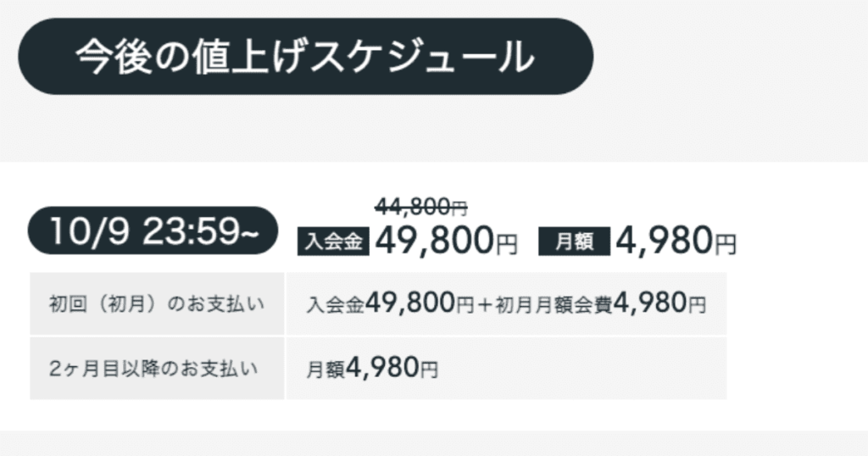Click the 円 symbol after large 4,980
Viewport: 868px width, 456px height.
[726, 245]
